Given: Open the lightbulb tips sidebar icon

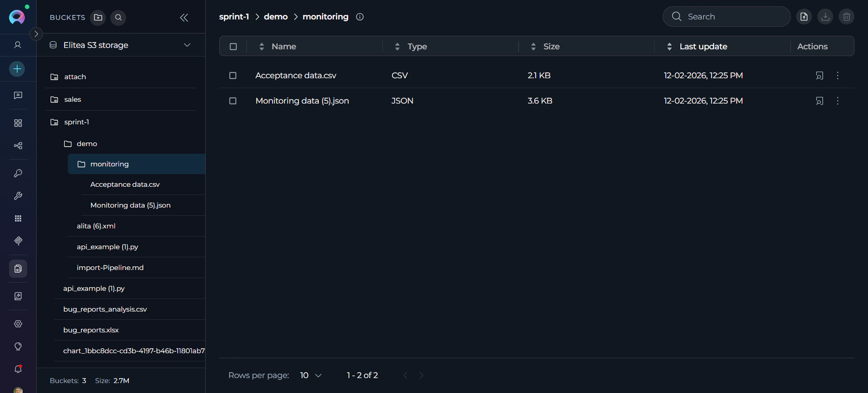Looking at the screenshot, I should click(18, 346).
